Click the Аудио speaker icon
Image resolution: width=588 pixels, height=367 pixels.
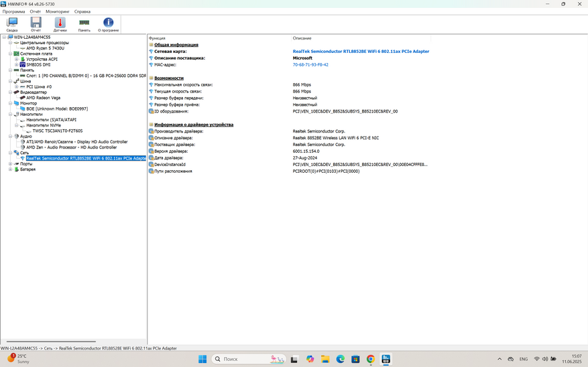16,137
